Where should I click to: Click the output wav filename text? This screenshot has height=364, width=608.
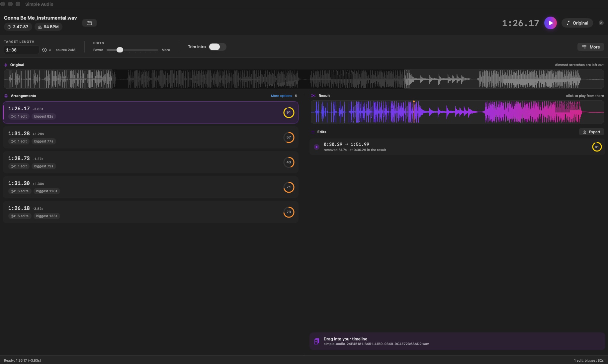click(x=376, y=344)
